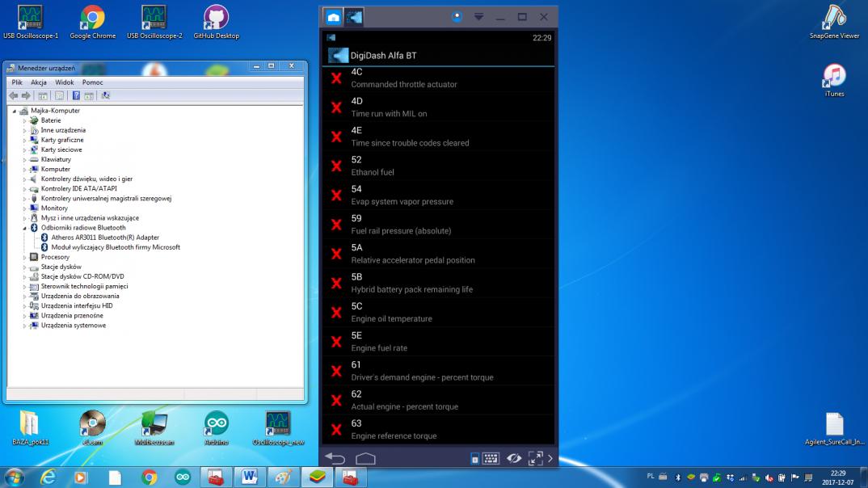Open the BlueStacks dropdown arrow menu
This screenshot has width=868, height=488.
click(x=478, y=17)
